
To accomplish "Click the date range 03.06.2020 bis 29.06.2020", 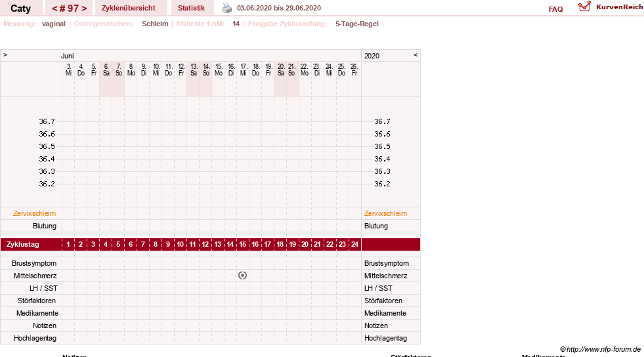I will click(279, 8).
